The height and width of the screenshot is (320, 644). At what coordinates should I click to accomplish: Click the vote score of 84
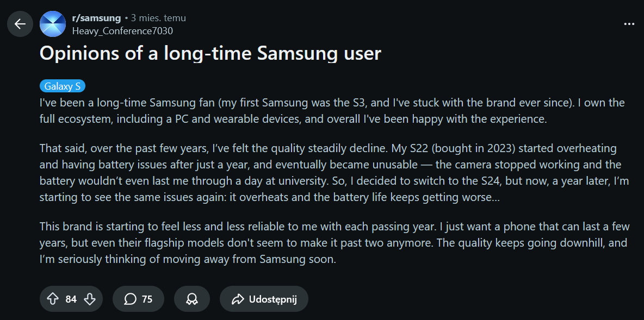71,299
